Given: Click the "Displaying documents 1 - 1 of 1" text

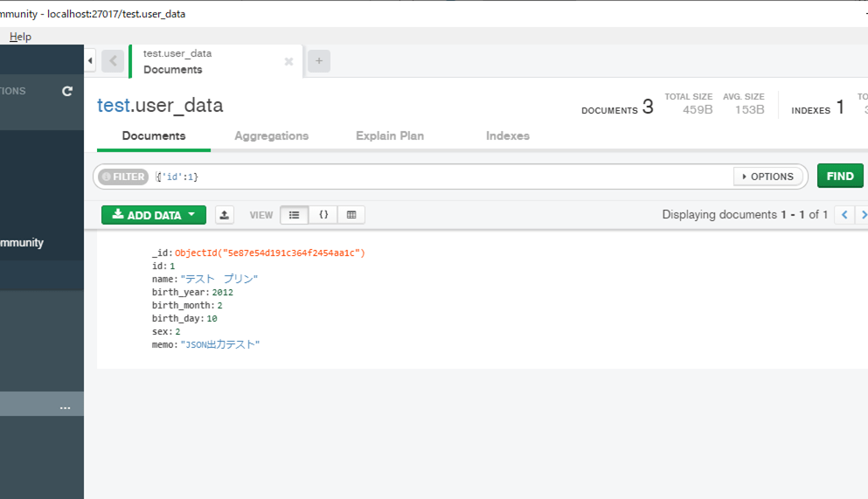Looking at the screenshot, I should pos(745,215).
